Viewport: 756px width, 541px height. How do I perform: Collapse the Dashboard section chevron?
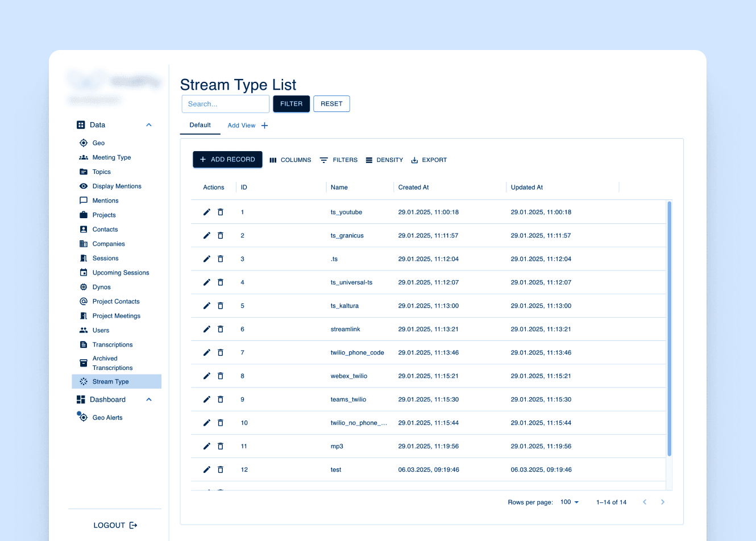[x=148, y=399]
